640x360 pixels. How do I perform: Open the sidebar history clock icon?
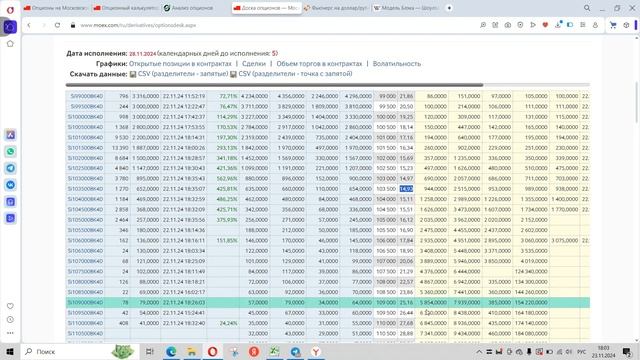10,320
